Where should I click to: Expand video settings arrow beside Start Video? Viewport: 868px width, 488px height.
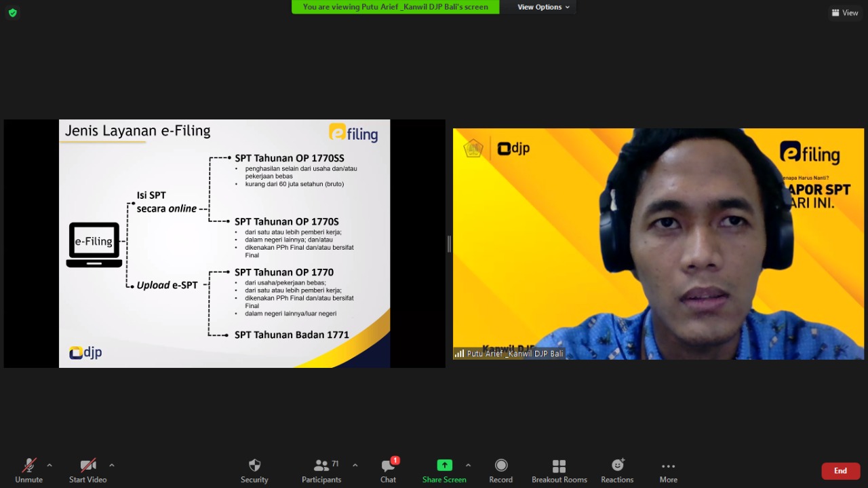coord(112,466)
